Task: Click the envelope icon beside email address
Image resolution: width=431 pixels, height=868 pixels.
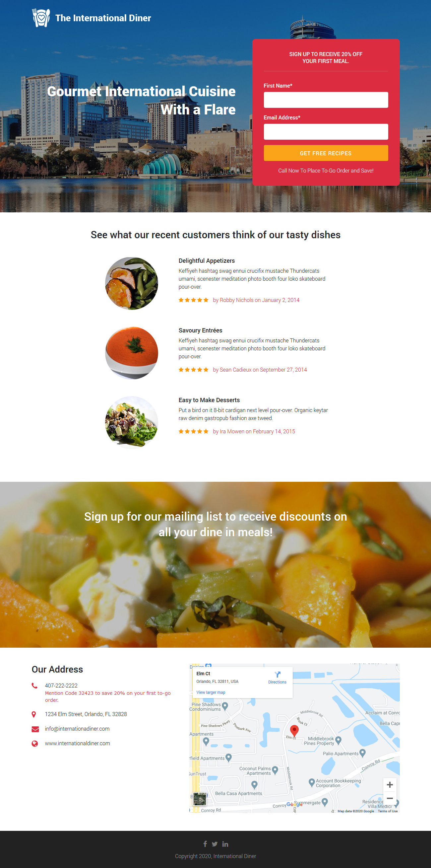Action: [x=35, y=729]
